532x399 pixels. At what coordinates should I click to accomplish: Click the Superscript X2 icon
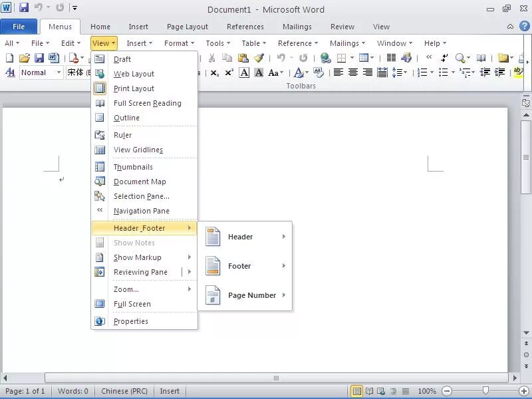229,72
